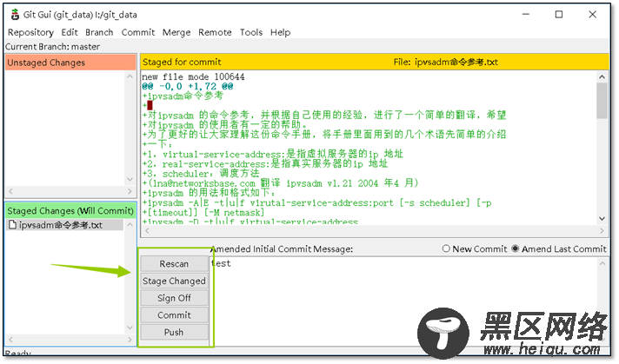Select the New Commit radio option
This screenshot has width=619, height=364.
click(475, 248)
